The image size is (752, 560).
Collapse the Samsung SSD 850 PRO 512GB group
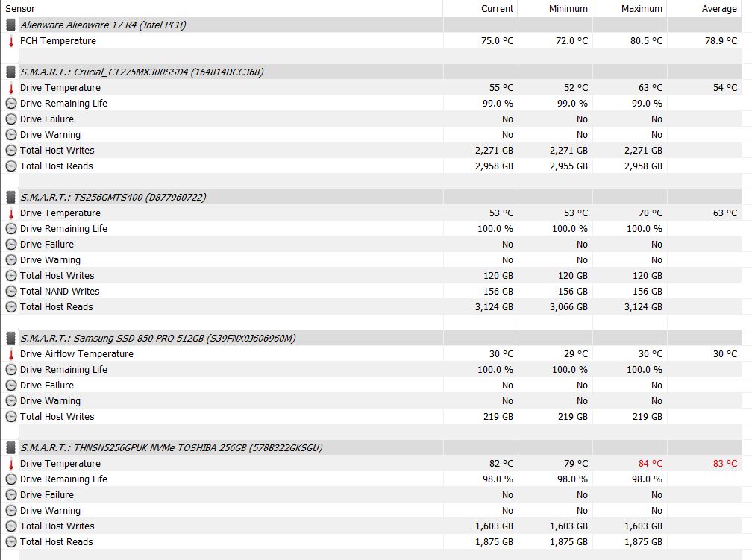(158, 338)
